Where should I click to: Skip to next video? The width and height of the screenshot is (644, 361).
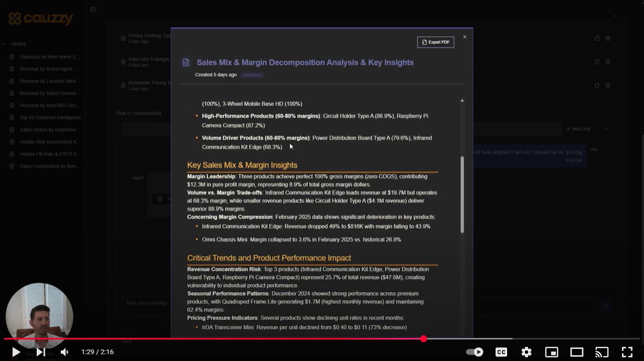click(x=40, y=352)
